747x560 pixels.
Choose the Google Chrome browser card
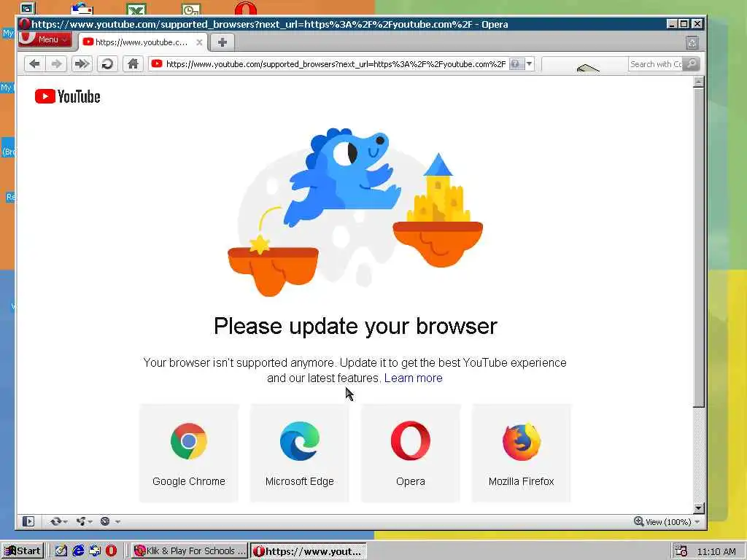[x=189, y=453]
